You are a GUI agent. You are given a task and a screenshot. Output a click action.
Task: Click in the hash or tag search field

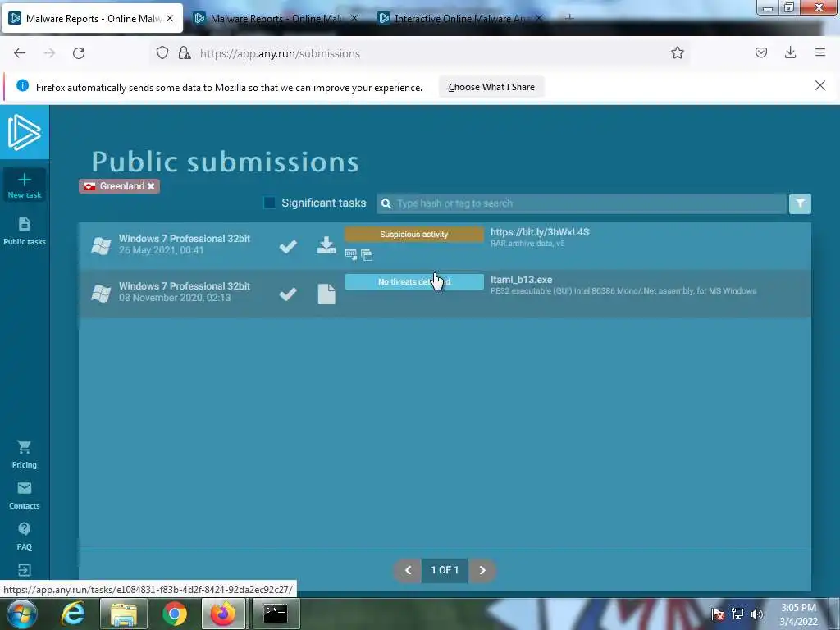pos(582,203)
